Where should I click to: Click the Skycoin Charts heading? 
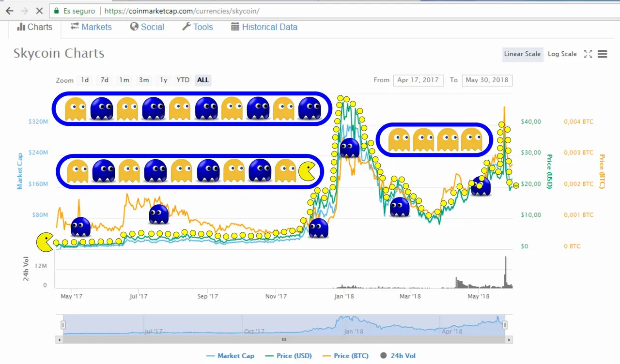59,53
